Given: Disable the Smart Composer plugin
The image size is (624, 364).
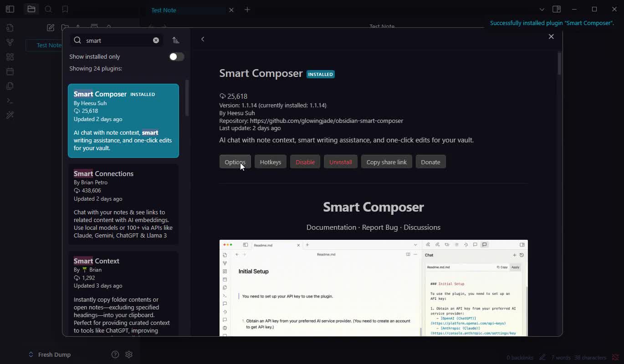Looking at the screenshot, I should tap(305, 162).
